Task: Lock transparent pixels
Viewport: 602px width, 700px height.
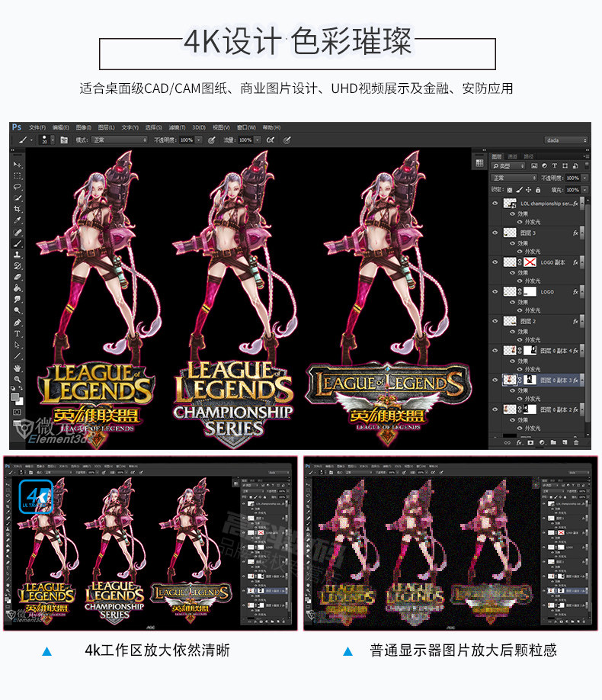Action: (x=510, y=190)
